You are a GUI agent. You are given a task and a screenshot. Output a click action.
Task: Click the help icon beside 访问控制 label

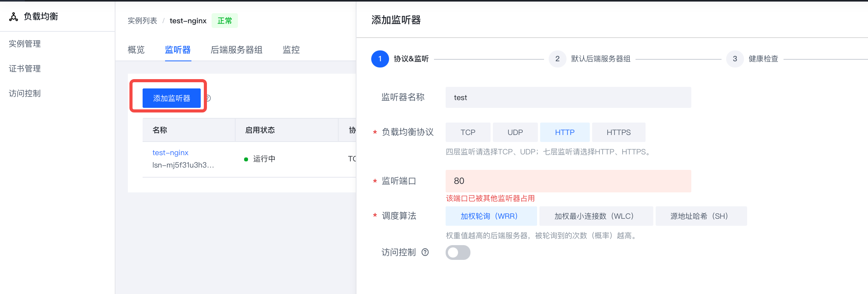pyautogui.click(x=425, y=252)
